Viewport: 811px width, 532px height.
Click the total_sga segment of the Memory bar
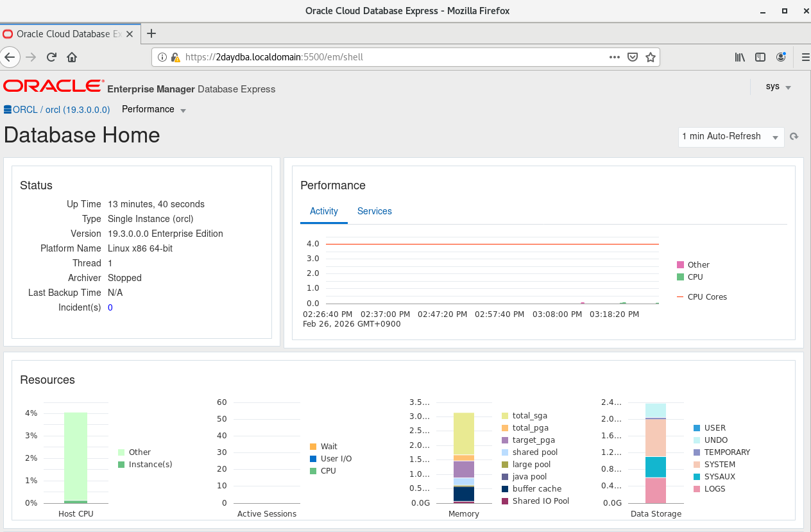(x=464, y=433)
